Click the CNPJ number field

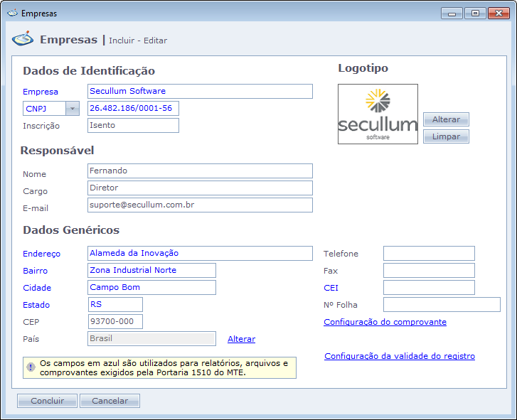coord(133,109)
